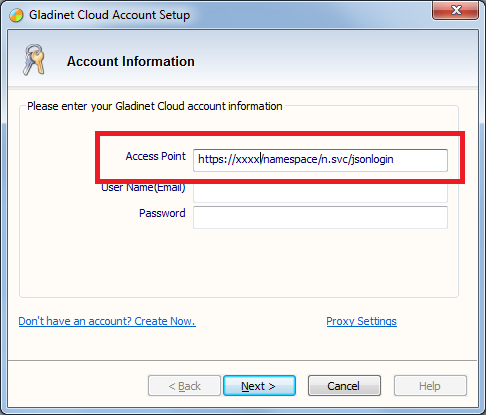Click the User Name(Email) label
The height and width of the screenshot is (415, 486).
[143, 188]
